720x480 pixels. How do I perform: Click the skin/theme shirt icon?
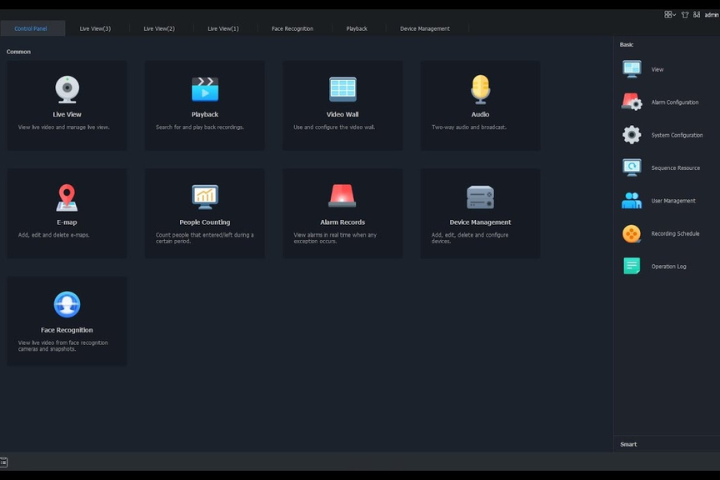(685, 15)
